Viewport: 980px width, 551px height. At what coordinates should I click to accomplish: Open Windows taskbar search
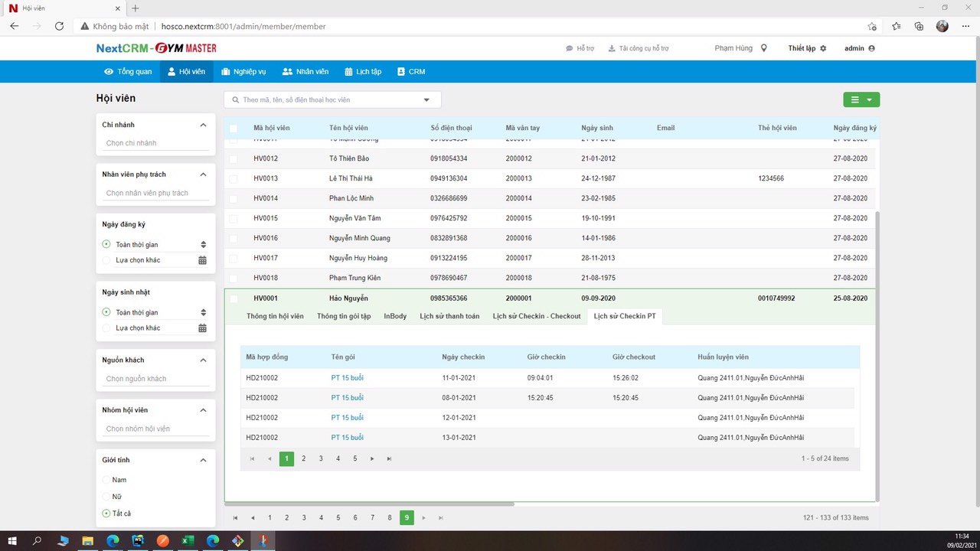[38, 540]
